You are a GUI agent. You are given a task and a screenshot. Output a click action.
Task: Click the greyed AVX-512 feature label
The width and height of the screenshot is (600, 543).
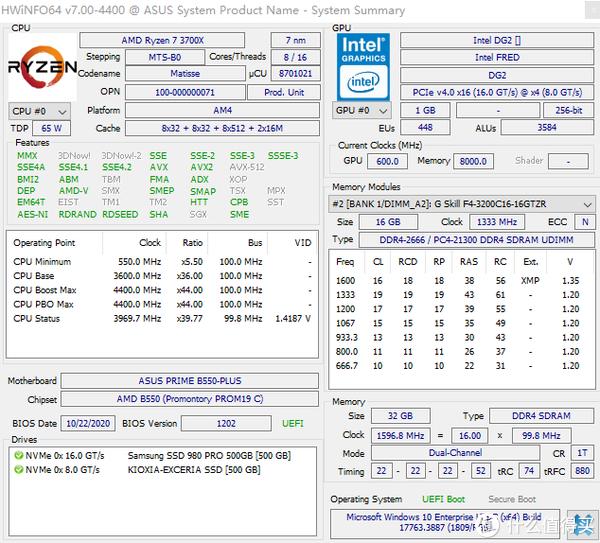pyautogui.click(x=247, y=167)
